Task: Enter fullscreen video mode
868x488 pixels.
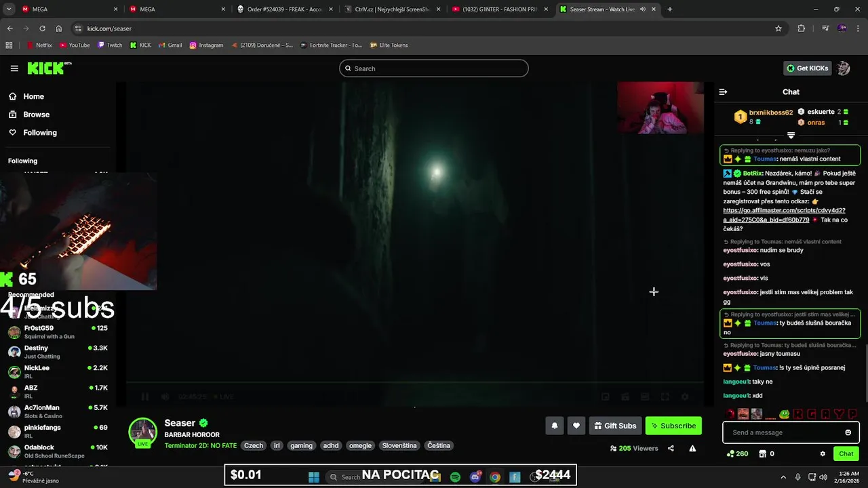Action: click(x=665, y=396)
